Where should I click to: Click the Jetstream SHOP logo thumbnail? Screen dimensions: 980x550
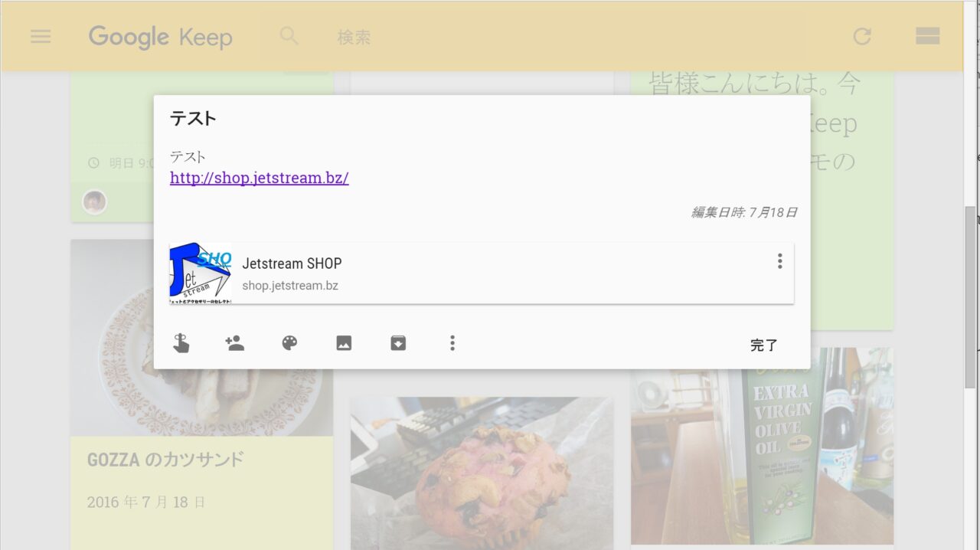(x=201, y=273)
